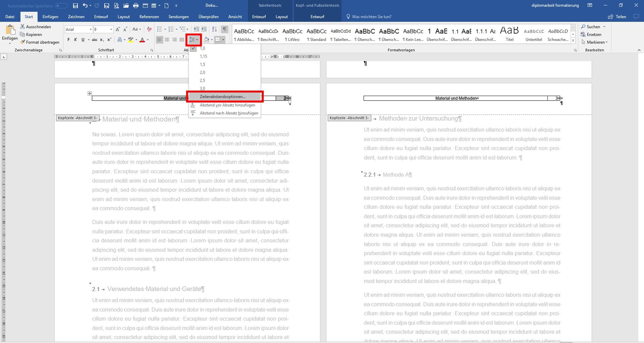This screenshot has height=343, width=644.
Task: Clear all formatting with eraser icon
Action: (x=149, y=29)
